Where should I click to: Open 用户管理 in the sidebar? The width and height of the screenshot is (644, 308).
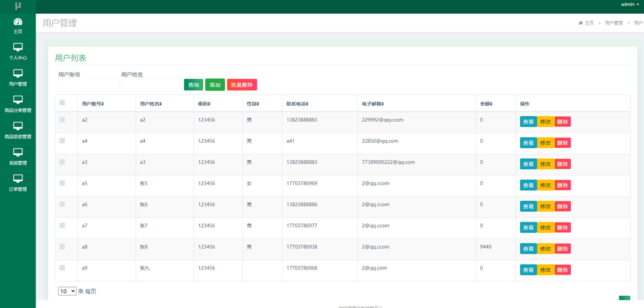tap(17, 78)
